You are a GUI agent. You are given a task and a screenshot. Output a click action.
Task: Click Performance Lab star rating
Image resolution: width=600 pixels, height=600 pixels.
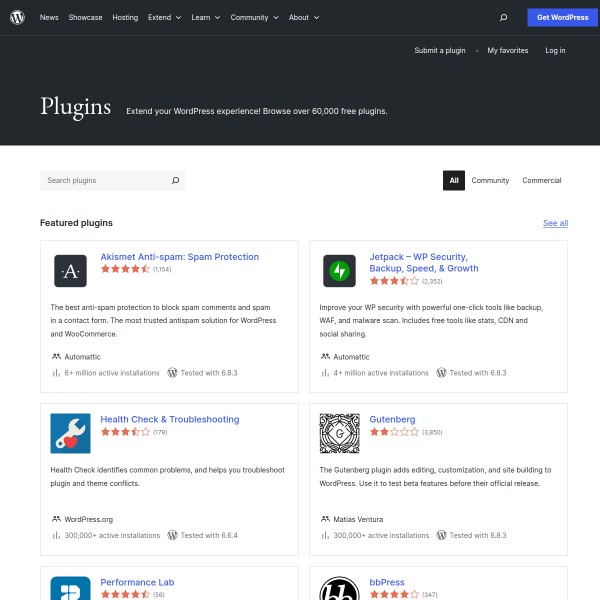[x=125, y=594]
